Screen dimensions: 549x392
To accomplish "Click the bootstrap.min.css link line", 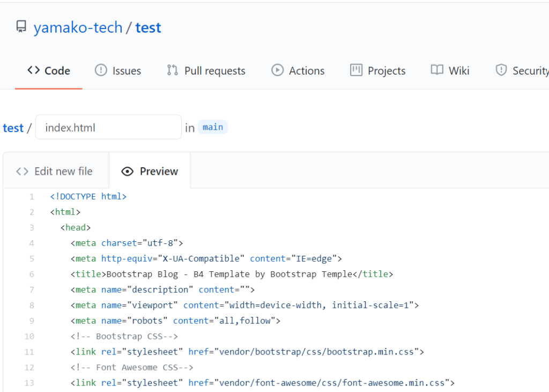I will pos(247,352).
